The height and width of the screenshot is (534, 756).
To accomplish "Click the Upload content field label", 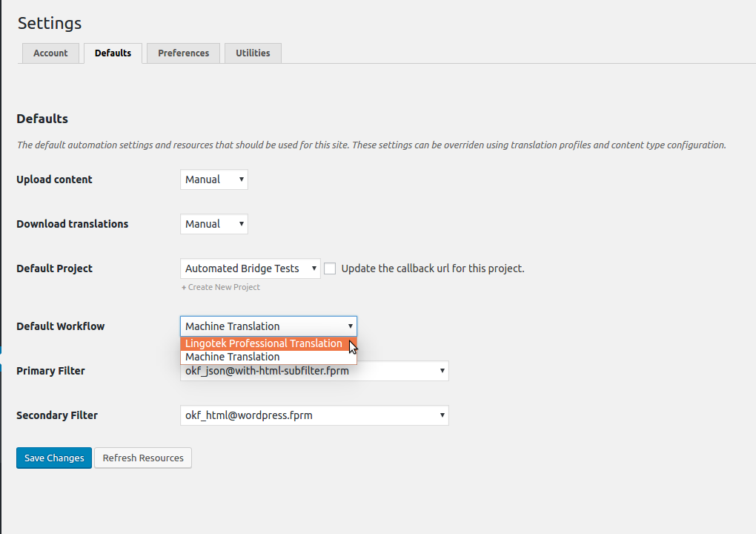I will point(54,179).
